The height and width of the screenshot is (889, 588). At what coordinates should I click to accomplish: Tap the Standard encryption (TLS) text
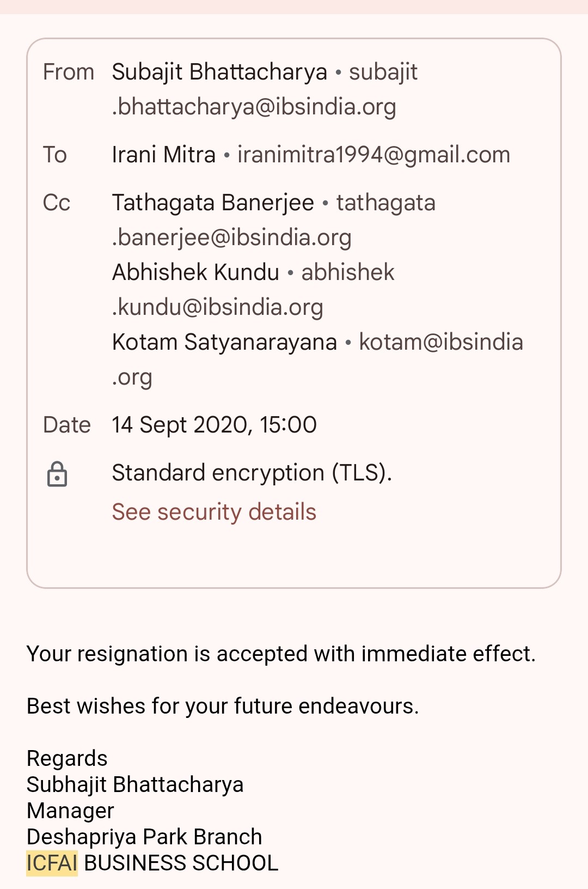[252, 473]
